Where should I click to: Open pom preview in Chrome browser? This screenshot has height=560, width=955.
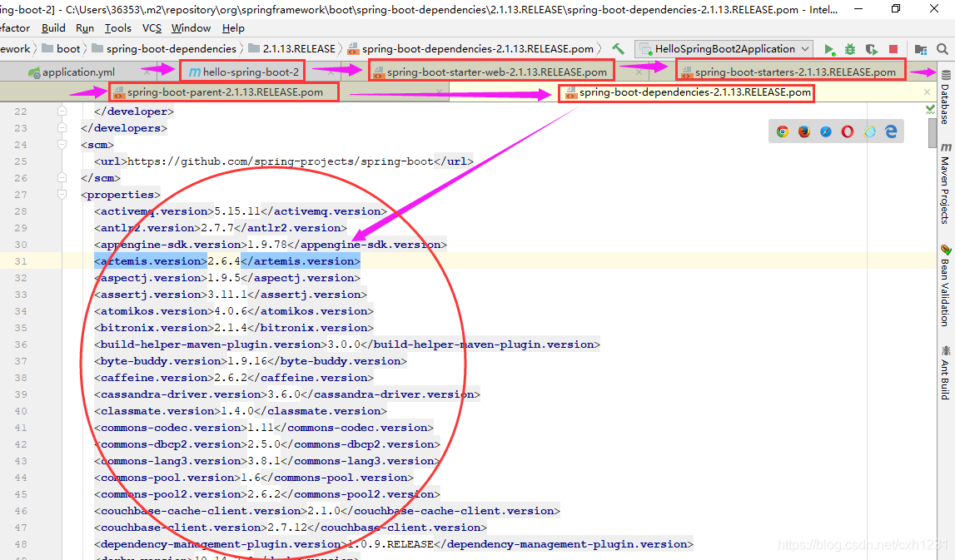pos(783,131)
